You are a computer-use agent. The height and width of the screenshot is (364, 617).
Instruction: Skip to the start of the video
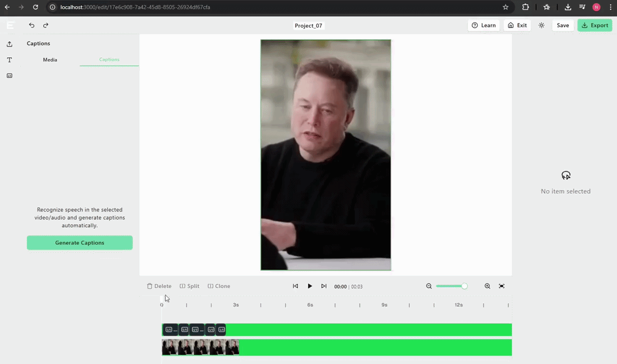[x=295, y=286]
